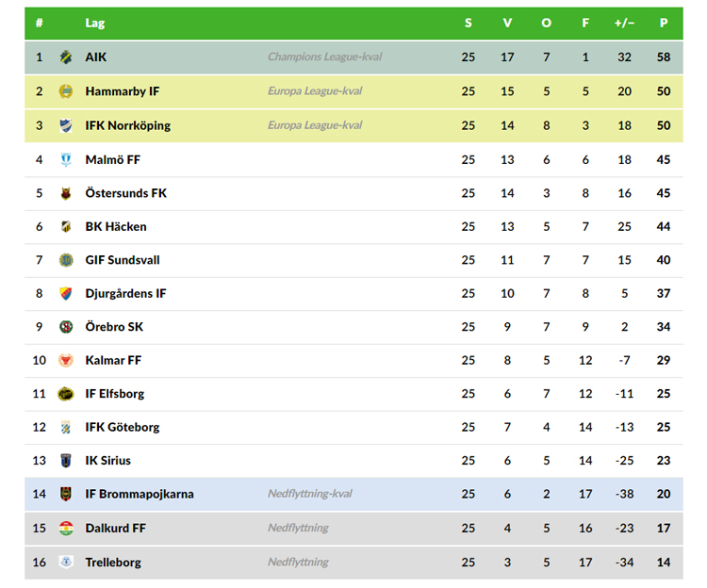This screenshot has width=707, height=588.
Task: Click the Lag column header
Action: 95,23
